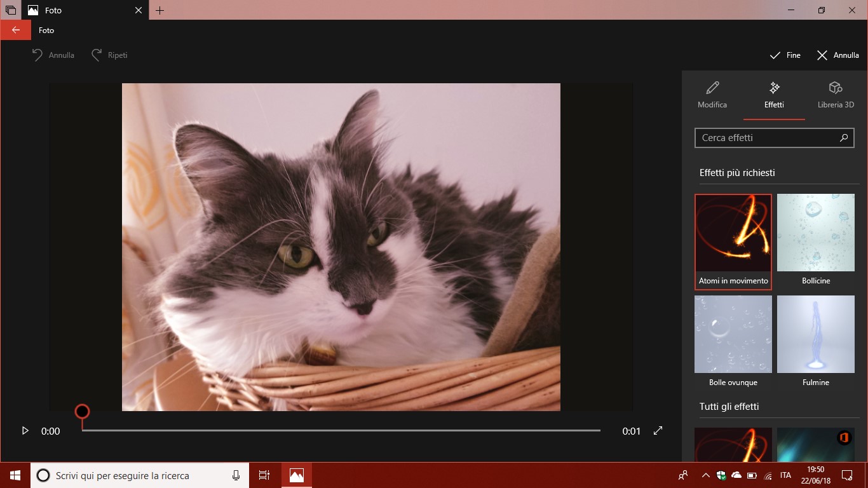Image resolution: width=868 pixels, height=488 pixels.
Task: Click the middle of the timeline track
Action: coord(341,431)
